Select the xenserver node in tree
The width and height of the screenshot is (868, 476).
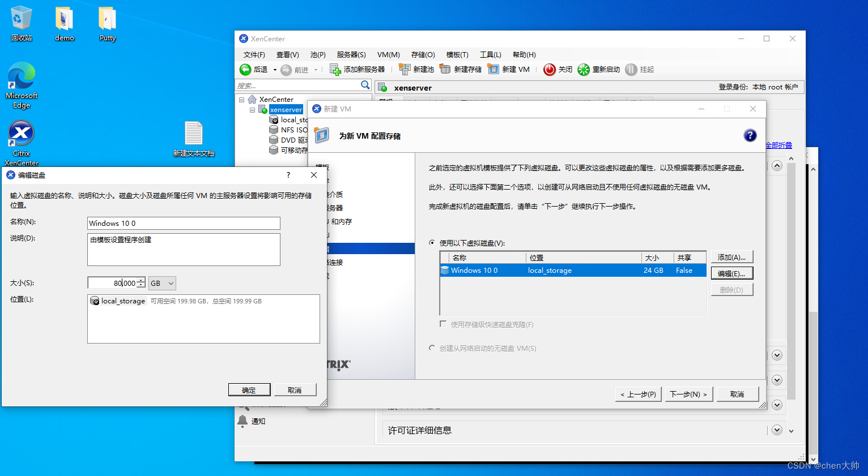(286, 109)
